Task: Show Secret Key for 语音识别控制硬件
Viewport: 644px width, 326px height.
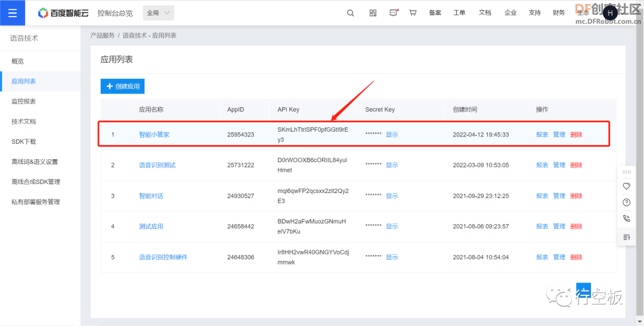Action: [x=392, y=257]
